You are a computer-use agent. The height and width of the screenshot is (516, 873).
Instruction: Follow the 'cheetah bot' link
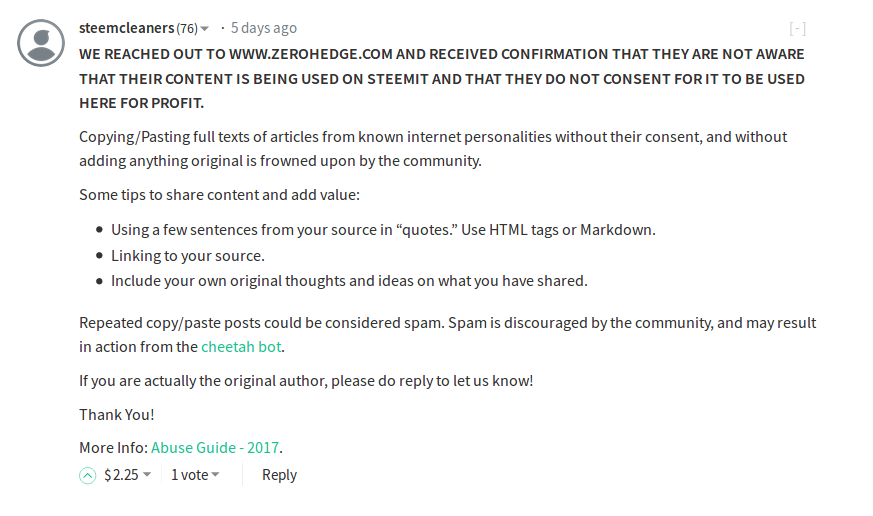coord(241,347)
